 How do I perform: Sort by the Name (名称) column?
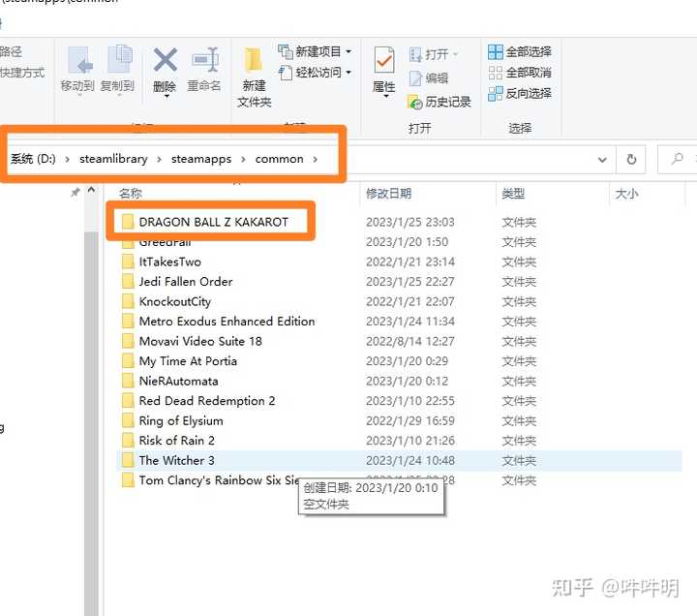tap(131, 194)
